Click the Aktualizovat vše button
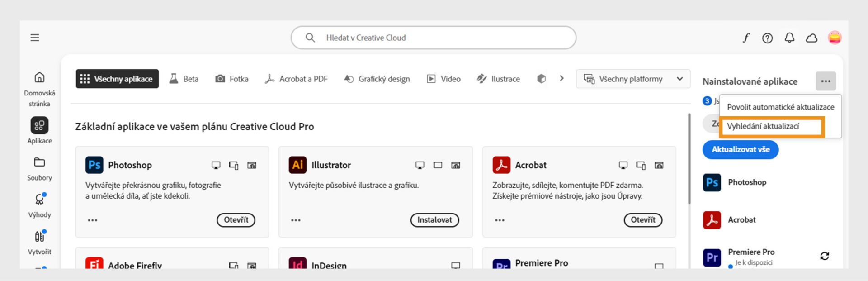868x281 pixels. [x=740, y=149]
